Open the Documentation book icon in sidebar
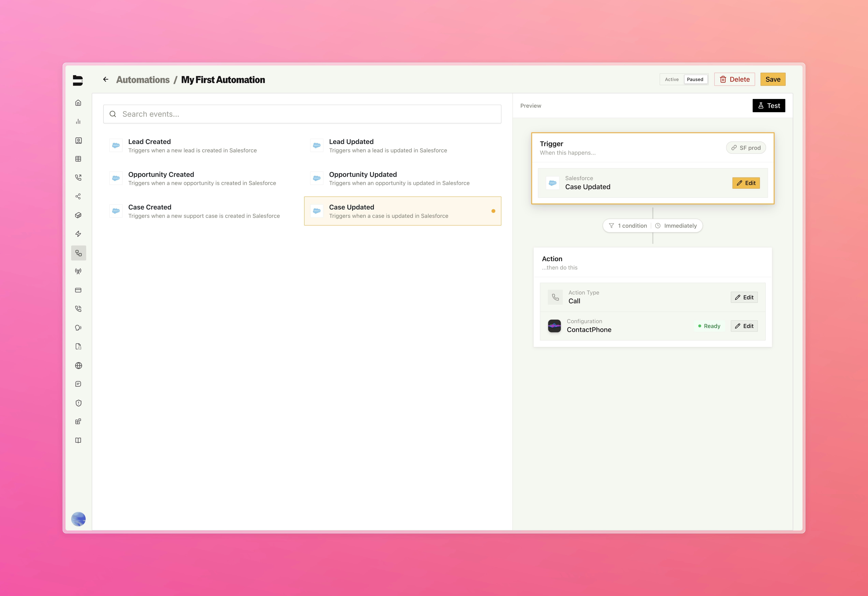The height and width of the screenshot is (596, 868). click(x=78, y=440)
